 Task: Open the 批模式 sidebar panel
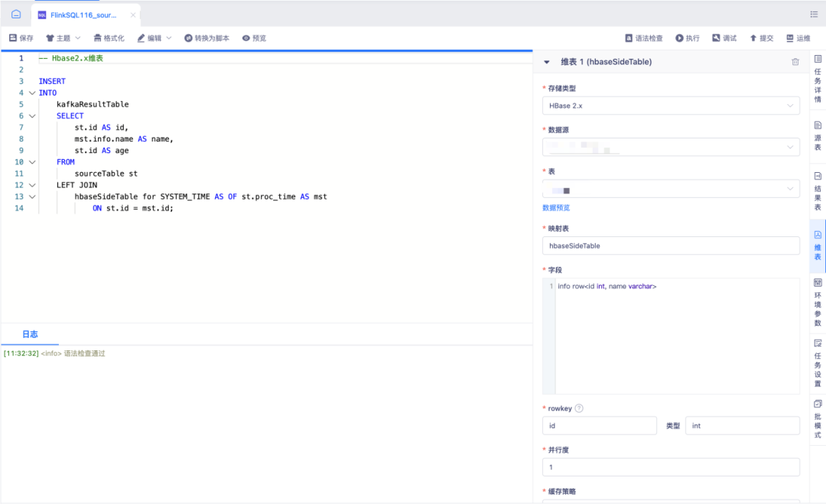pos(818,419)
